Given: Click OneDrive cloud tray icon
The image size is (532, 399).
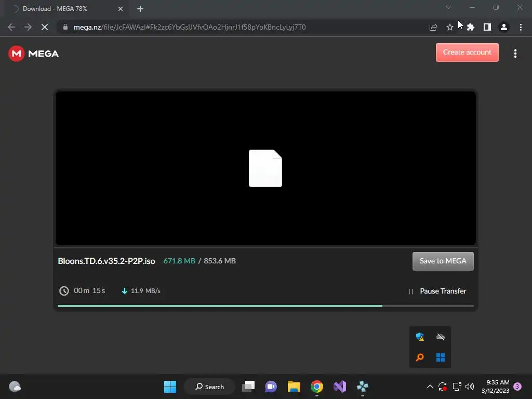Looking at the screenshot, I should point(441,337).
